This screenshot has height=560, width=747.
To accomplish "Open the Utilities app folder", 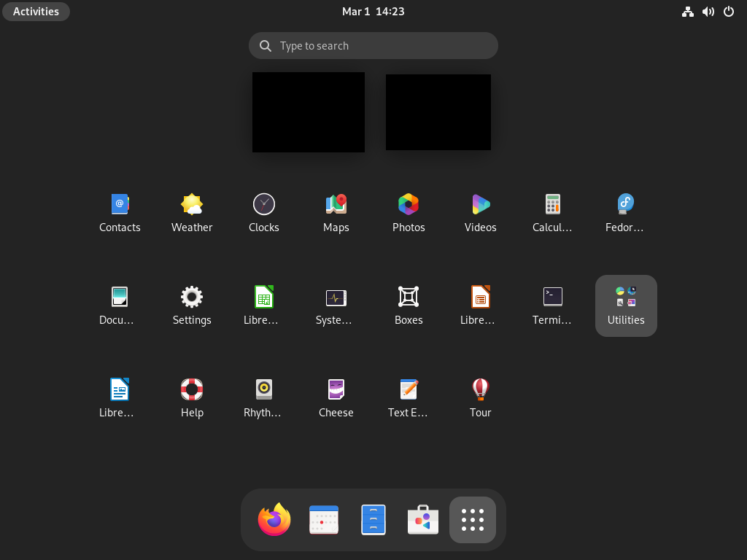I will (626, 306).
